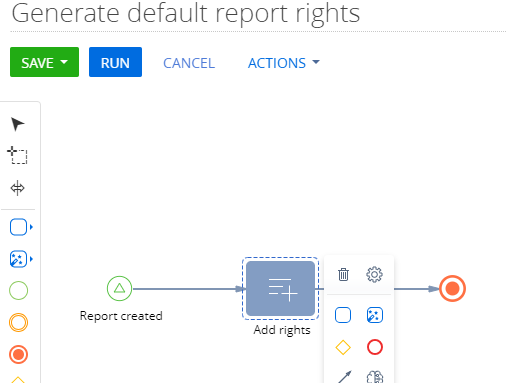
Task: Open the SAVE dropdown arrow
Action: [x=64, y=62]
